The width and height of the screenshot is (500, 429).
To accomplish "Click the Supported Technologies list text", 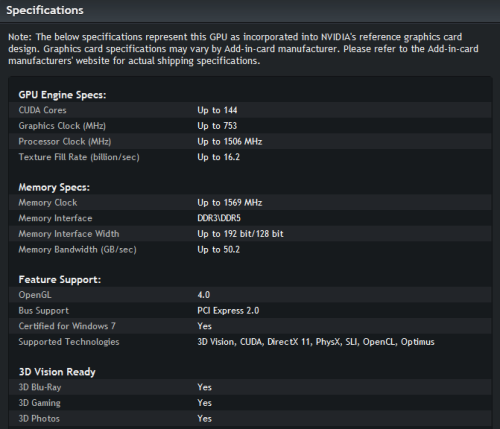I will tap(316, 342).
